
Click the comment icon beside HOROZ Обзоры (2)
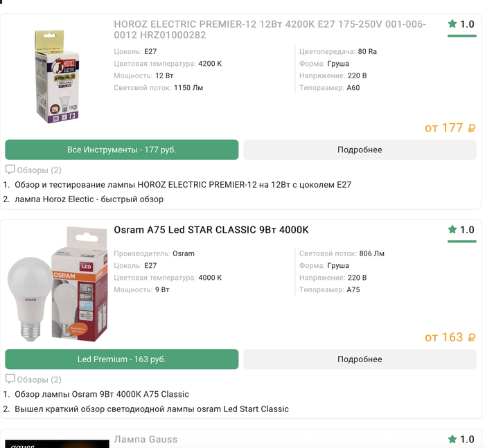[10, 170]
